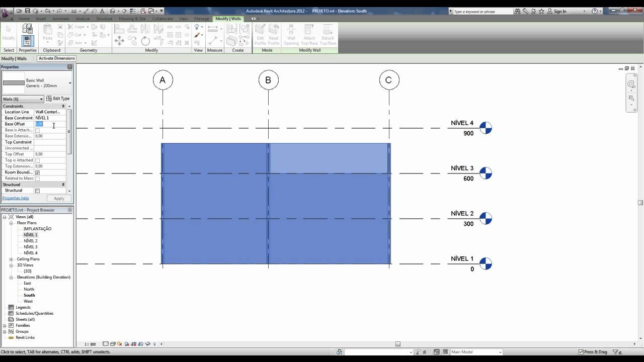Click the reveal hidden elements lightbulb in view bar

pyautogui.click(x=154, y=344)
